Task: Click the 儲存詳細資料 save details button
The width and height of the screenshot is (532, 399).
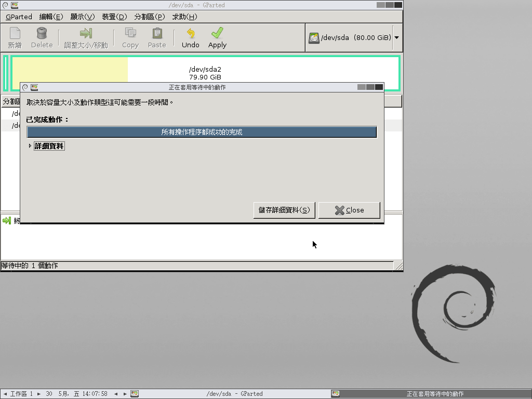Action: pos(284,210)
